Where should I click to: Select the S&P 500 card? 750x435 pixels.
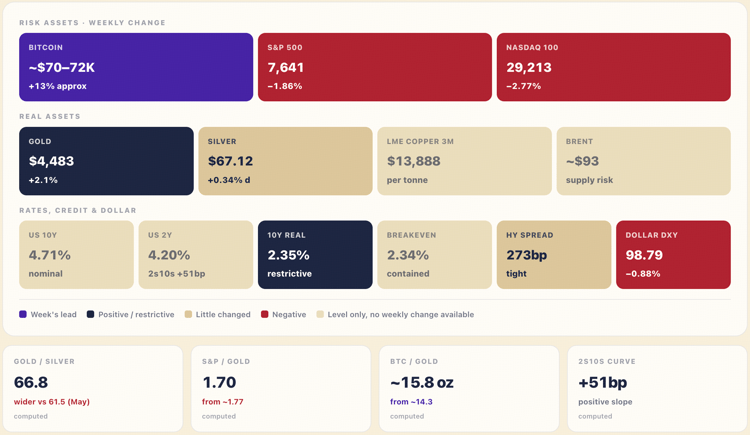click(375, 67)
